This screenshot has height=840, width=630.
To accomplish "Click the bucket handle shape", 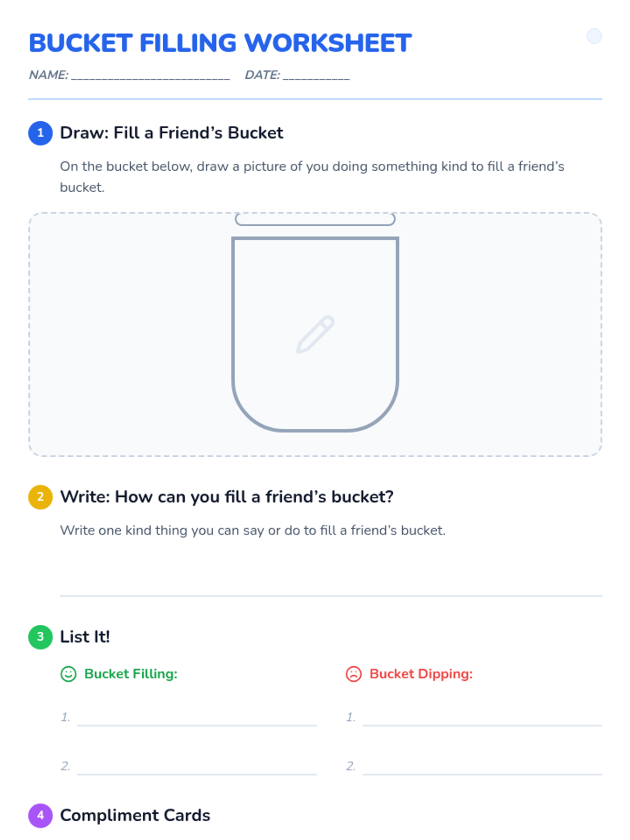I will click(315, 219).
